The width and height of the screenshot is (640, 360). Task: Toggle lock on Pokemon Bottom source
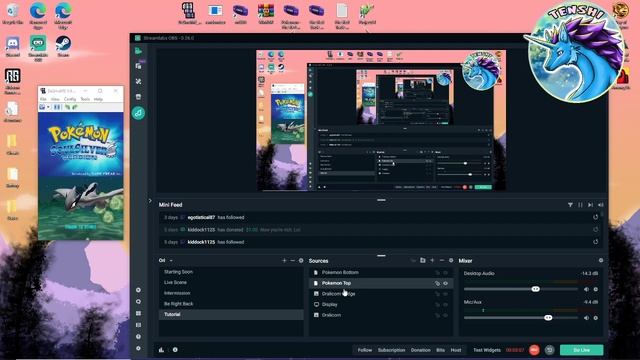437,273
